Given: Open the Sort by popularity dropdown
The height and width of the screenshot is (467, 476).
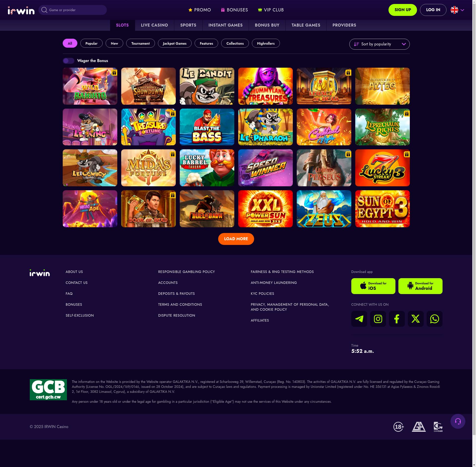Looking at the screenshot, I should 379,44.
